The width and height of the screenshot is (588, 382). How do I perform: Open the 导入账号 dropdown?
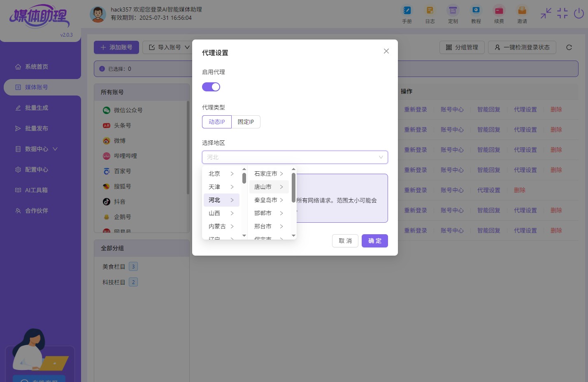(x=169, y=47)
